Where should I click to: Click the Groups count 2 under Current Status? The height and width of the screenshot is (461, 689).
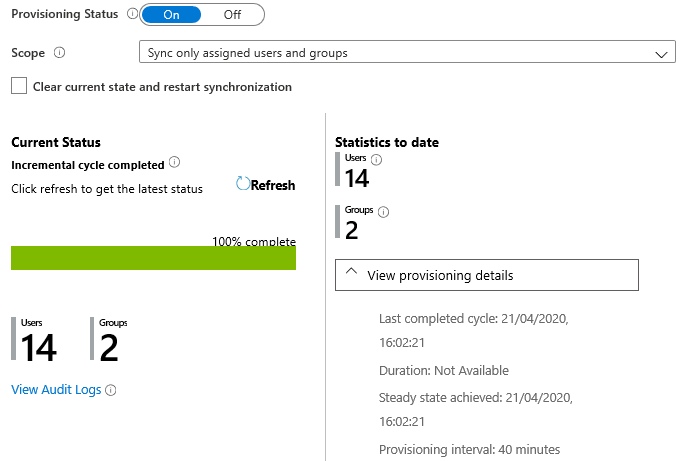[x=109, y=348]
